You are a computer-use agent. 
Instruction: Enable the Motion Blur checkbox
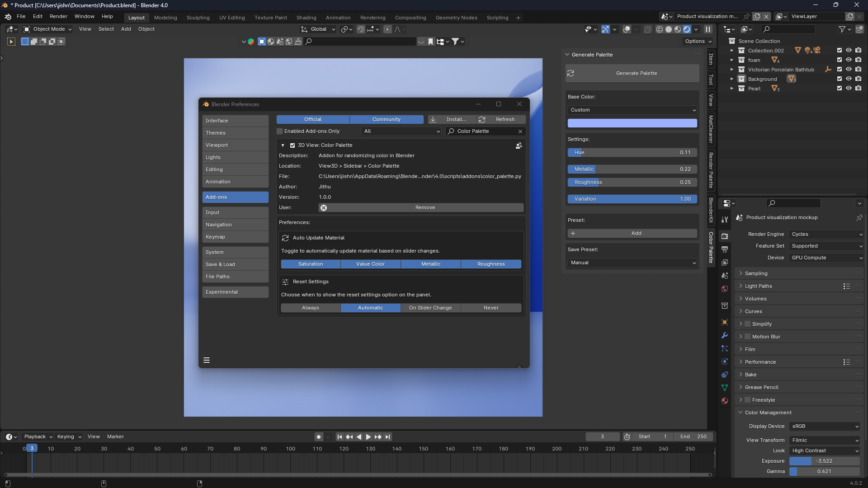tap(748, 336)
